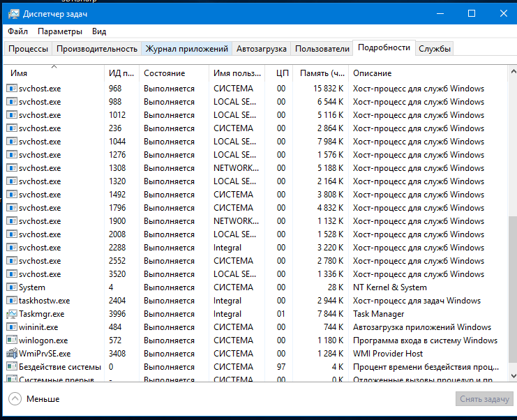Click the taskhostw.exe process icon
This screenshot has width=517, height=420.
pos(12,300)
